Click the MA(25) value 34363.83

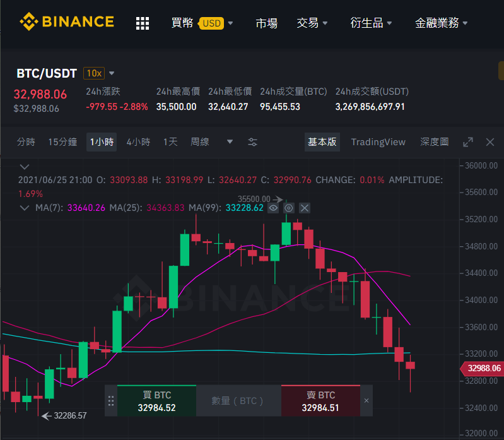click(165, 208)
